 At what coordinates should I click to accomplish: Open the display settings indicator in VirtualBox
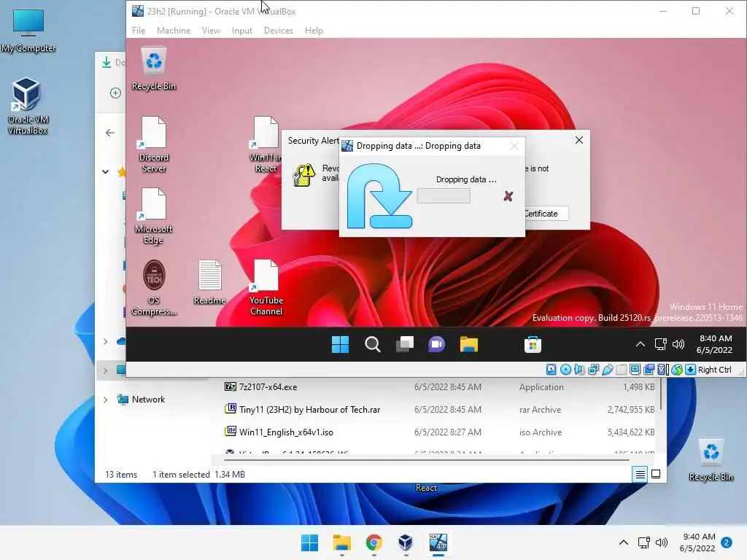[635, 370]
